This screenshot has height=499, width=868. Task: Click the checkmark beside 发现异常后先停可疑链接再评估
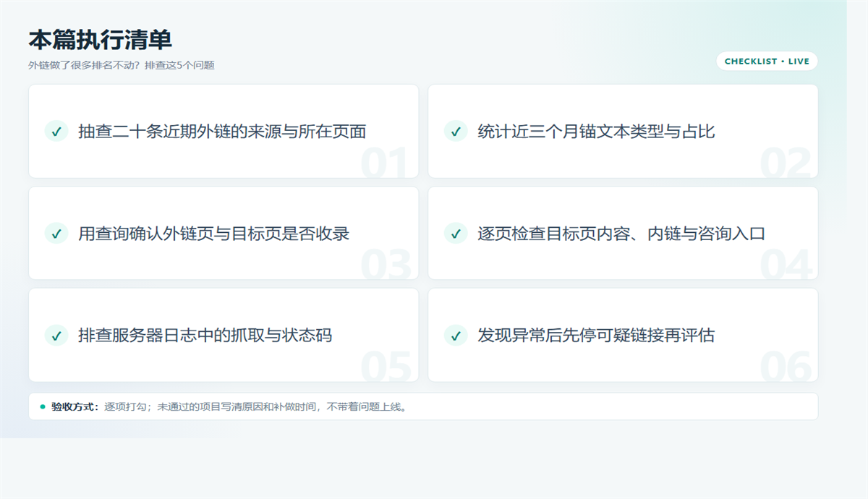click(456, 336)
